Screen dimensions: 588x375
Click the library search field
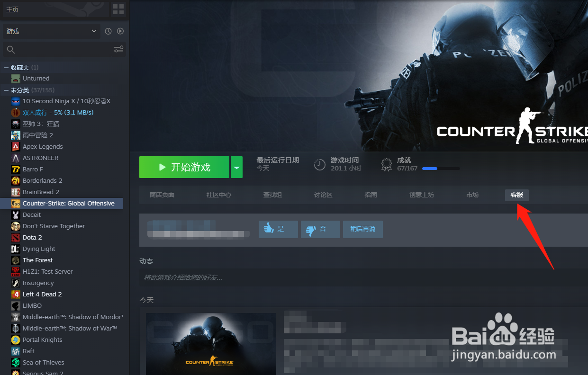point(63,49)
